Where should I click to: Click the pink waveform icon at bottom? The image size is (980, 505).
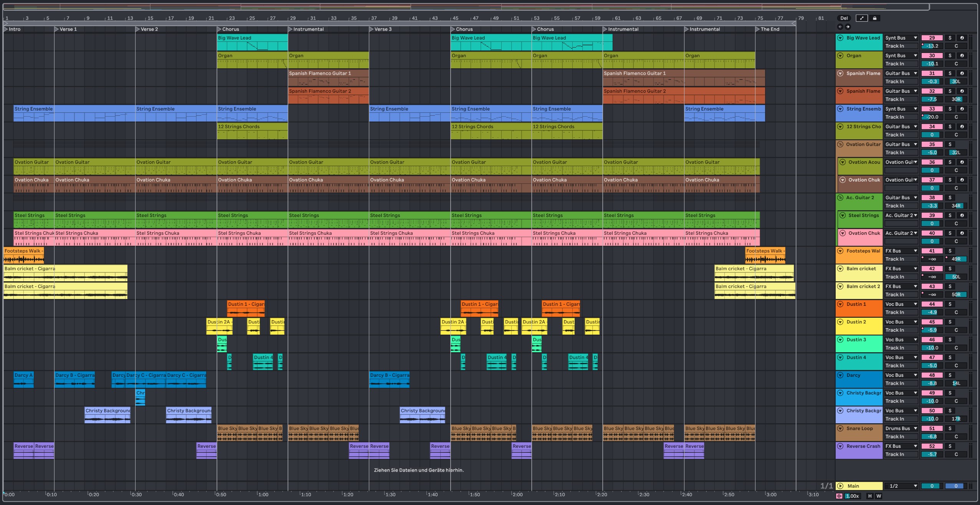[x=839, y=496]
